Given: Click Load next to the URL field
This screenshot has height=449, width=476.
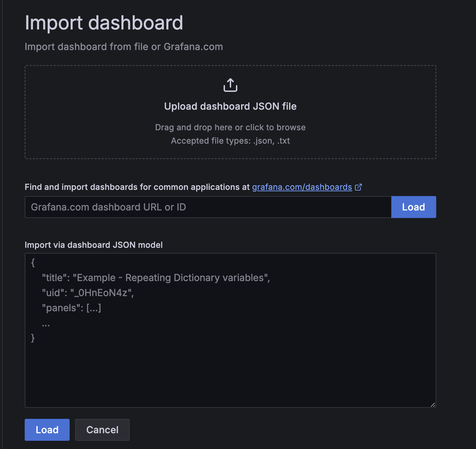Looking at the screenshot, I should click(x=414, y=207).
